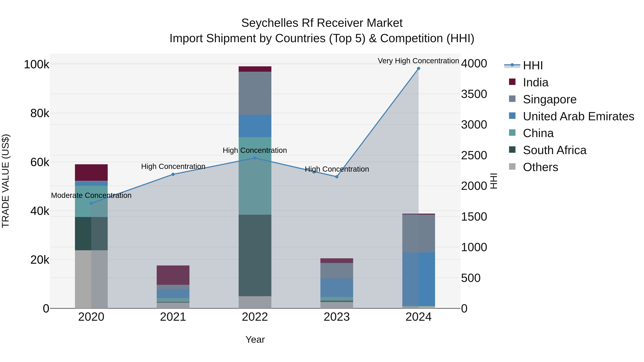Click the Others legend color swatch
644x362 pixels.
pos(512,167)
